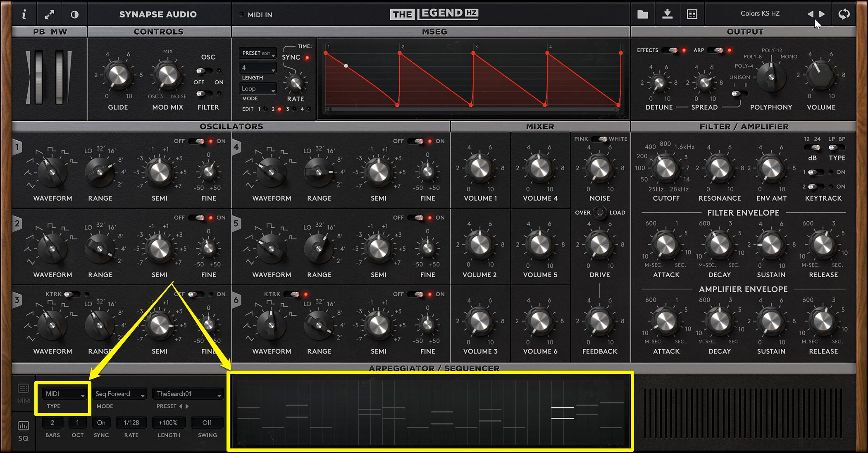Open the arpeggiator Type MIDI dropdown

[65, 394]
